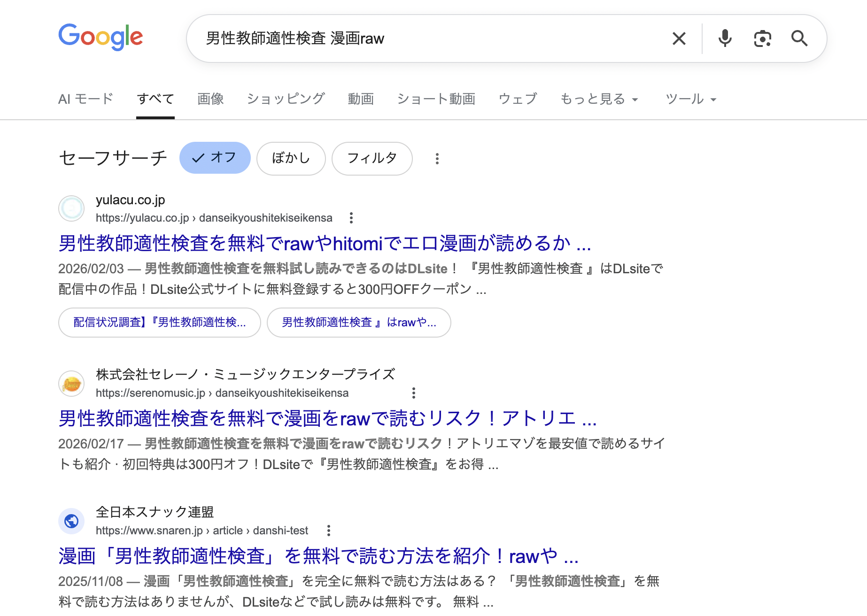Screen dimensions: 867x616
Task: Click URL https://serenomusic.jp › danseikyoushitekiseikensa
Action: (222, 393)
